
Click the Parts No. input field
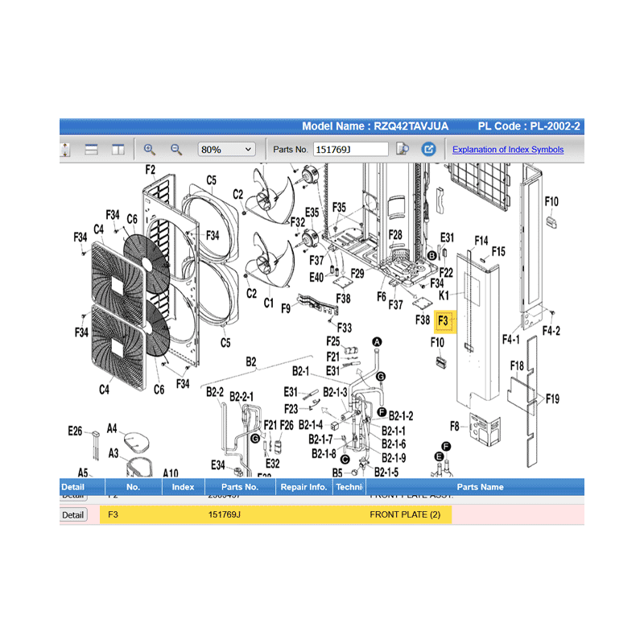349,150
